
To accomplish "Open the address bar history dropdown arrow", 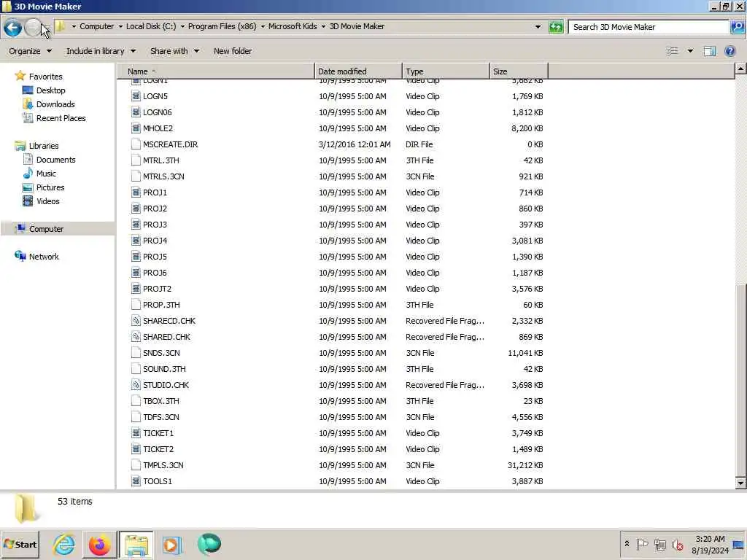I will coord(538,27).
